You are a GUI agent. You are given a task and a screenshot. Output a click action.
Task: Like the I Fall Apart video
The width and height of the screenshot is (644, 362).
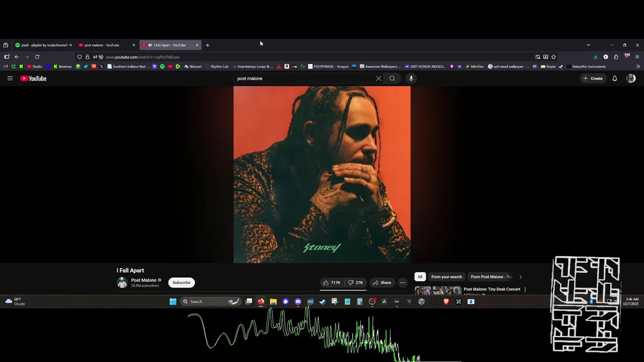pyautogui.click(x=332, y=283)
